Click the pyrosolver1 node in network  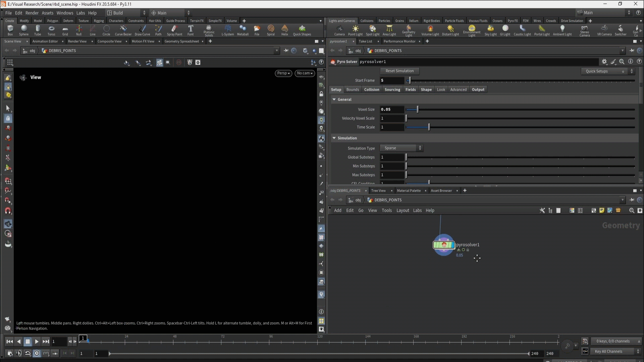[x=444, y=245]
